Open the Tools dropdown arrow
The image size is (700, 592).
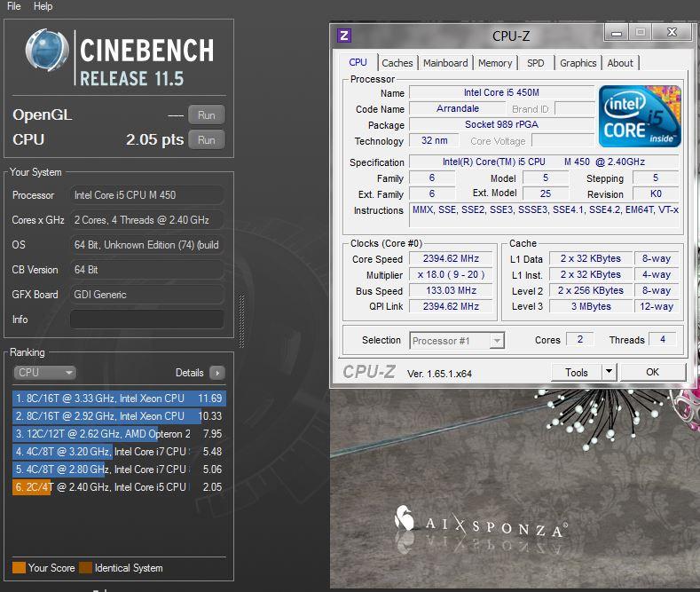(609, 372)
